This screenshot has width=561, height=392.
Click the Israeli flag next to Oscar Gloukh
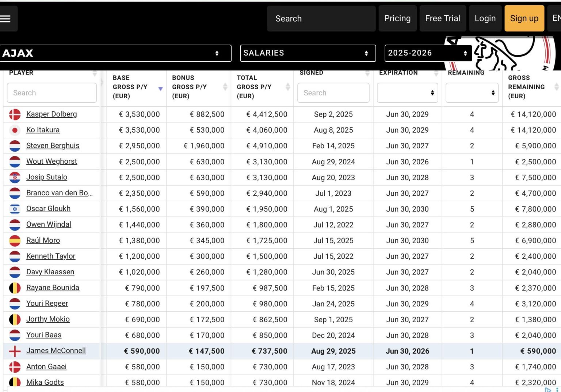coord(15,209)
